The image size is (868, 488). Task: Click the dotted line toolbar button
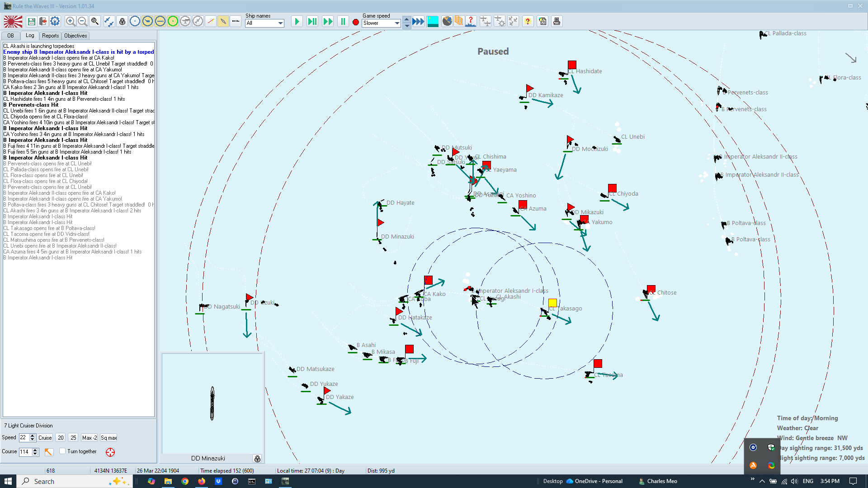point(236,21)
